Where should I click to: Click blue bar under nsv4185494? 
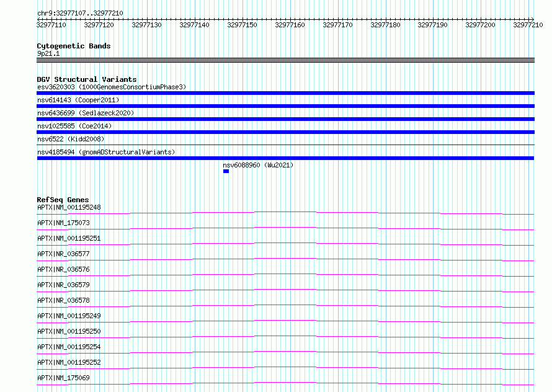pos(285,158)
